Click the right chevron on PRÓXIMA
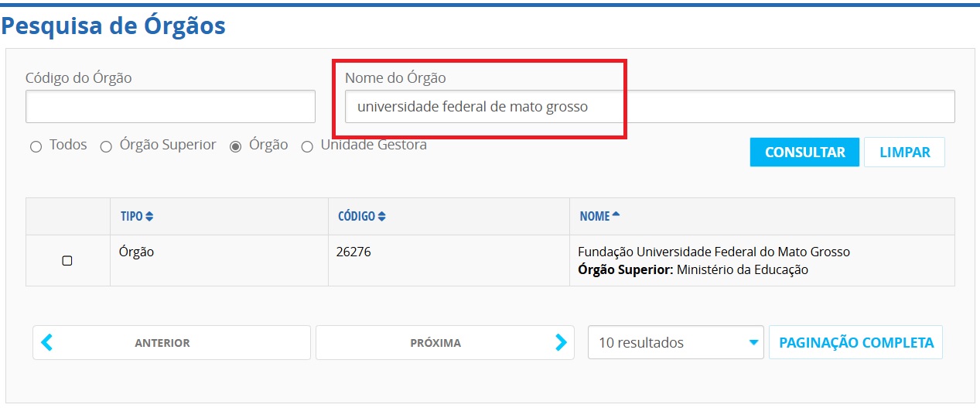This screenshot has height=408, width=980. pyautogui.click(x=561, y=342)
